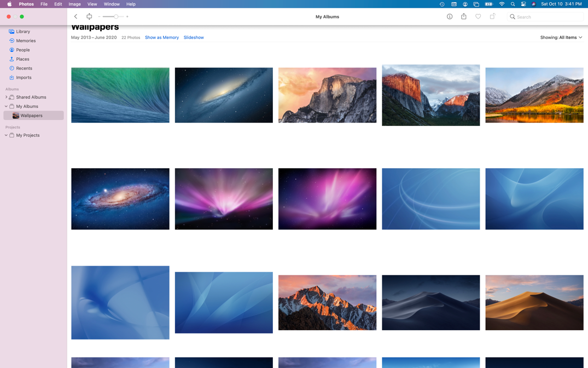Open the Photos menu
Viewport: 588px width, 368px height.
(26, 4)
